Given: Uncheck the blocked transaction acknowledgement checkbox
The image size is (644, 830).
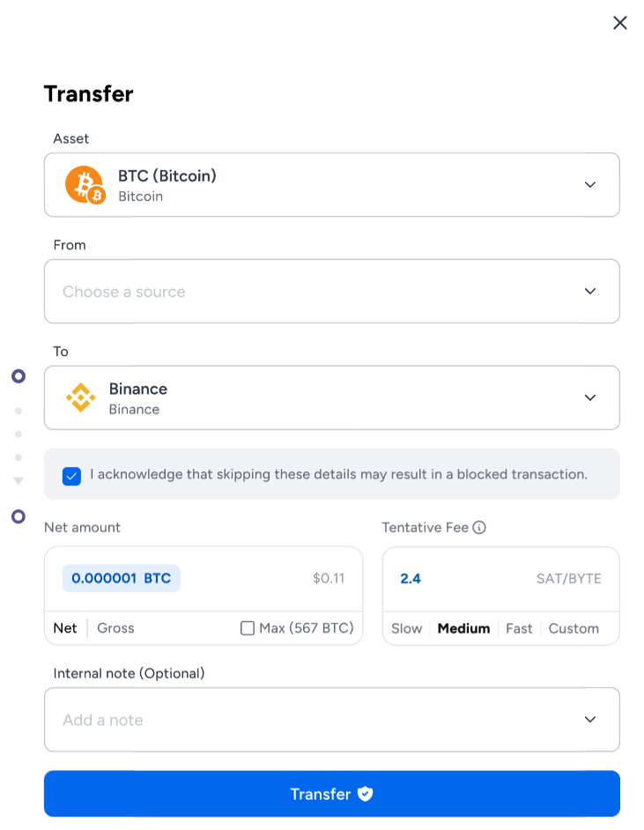Looking at the screenshot, I should [71, 476].
